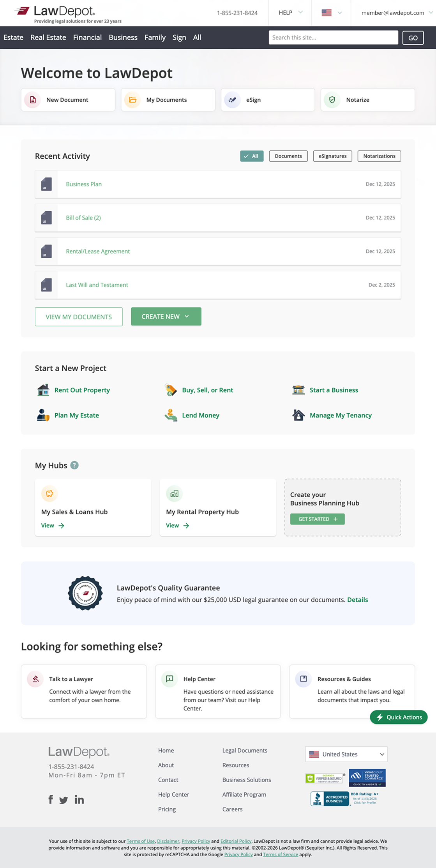
Task: Open the Careers link in footer
Action: pyautogui.click(x=232, y=809)
